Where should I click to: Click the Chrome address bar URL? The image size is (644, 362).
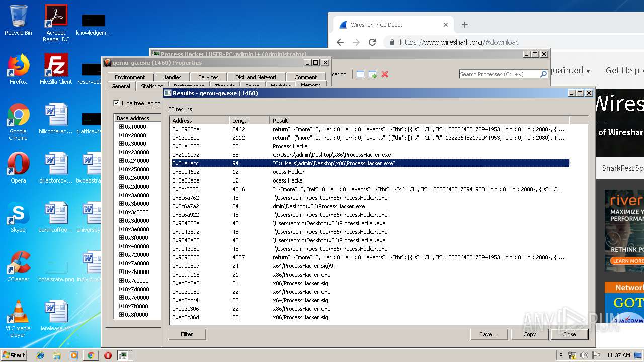click(459, 42)
